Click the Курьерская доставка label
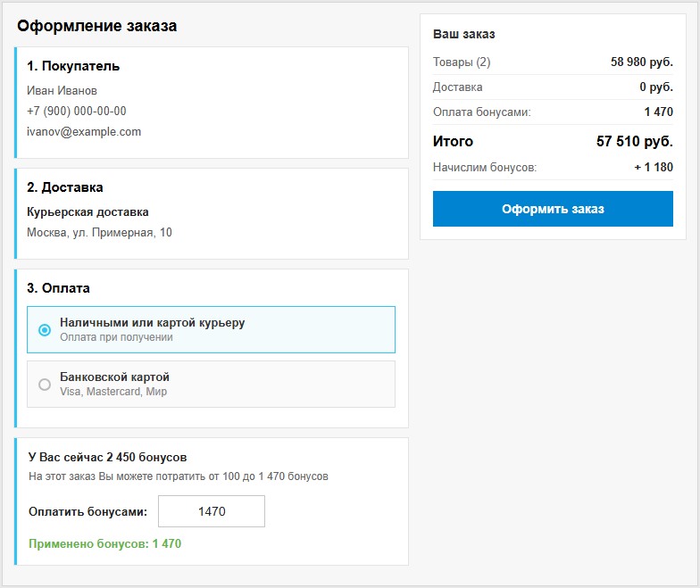700x588 pixels. pos(87,212)
